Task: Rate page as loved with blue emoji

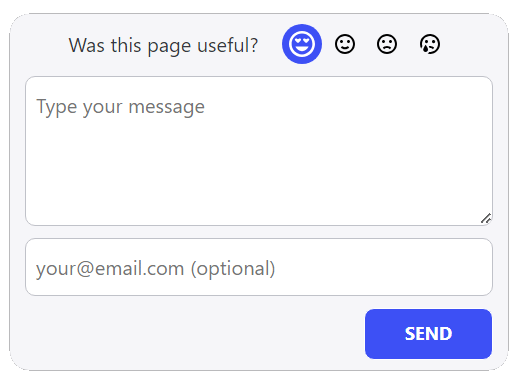Action: [302, 44]
